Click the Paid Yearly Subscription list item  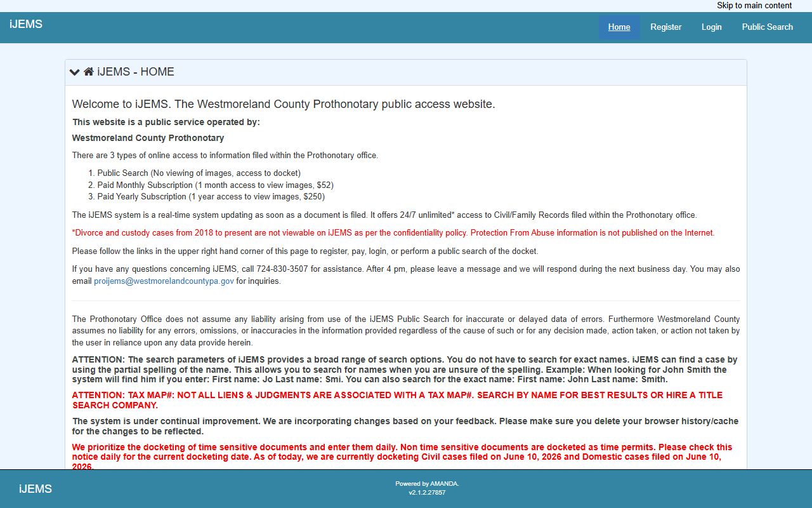pos(211,197)
